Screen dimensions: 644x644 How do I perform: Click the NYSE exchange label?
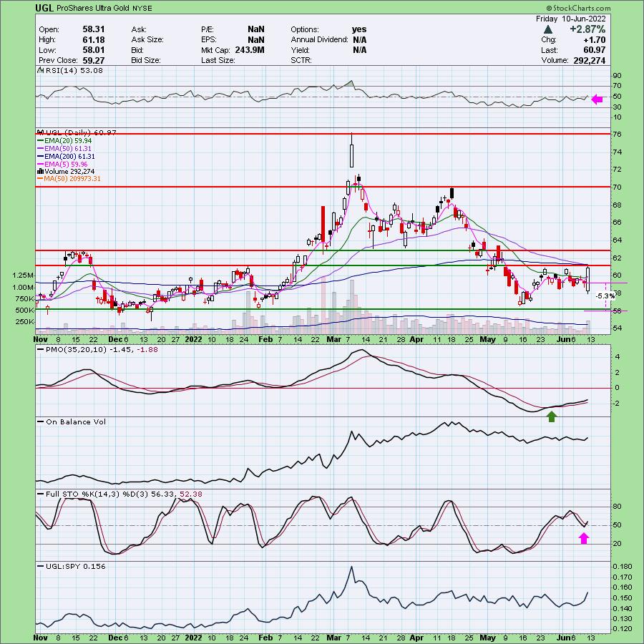[142, 8]
